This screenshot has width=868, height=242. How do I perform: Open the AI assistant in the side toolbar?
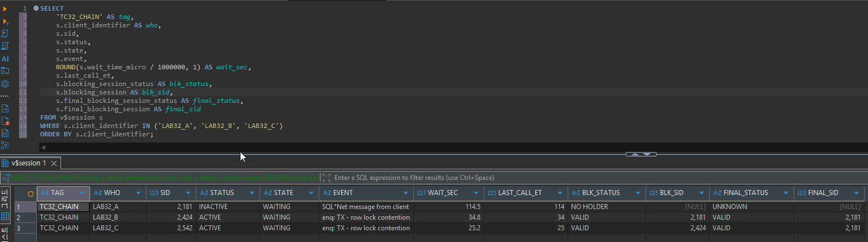point(5,58)
